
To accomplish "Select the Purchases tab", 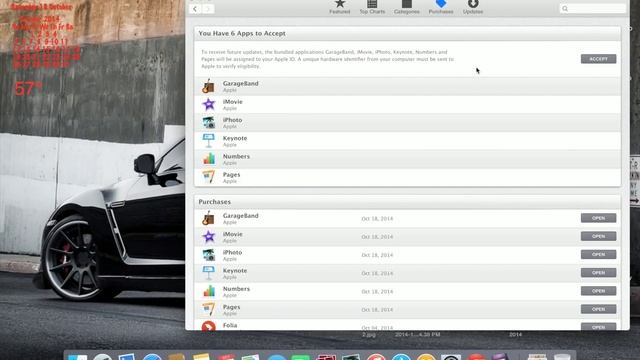I will [x=441, y=7].
